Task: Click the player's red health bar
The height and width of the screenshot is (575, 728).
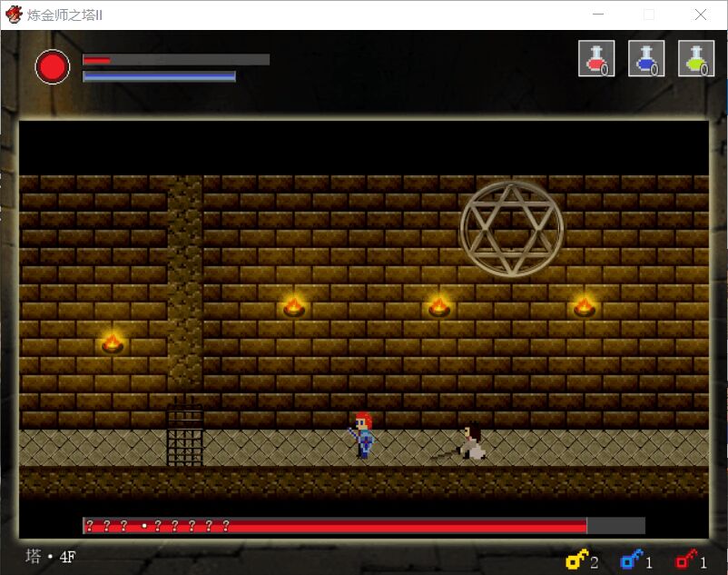Action: 176,60
